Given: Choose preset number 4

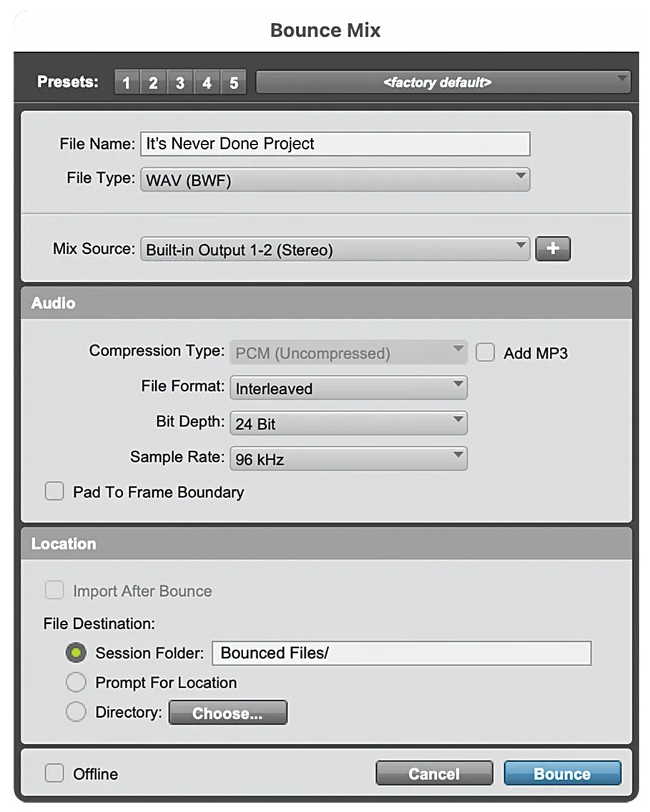Looking at the screenshot, I should click(x=207, y=83).
